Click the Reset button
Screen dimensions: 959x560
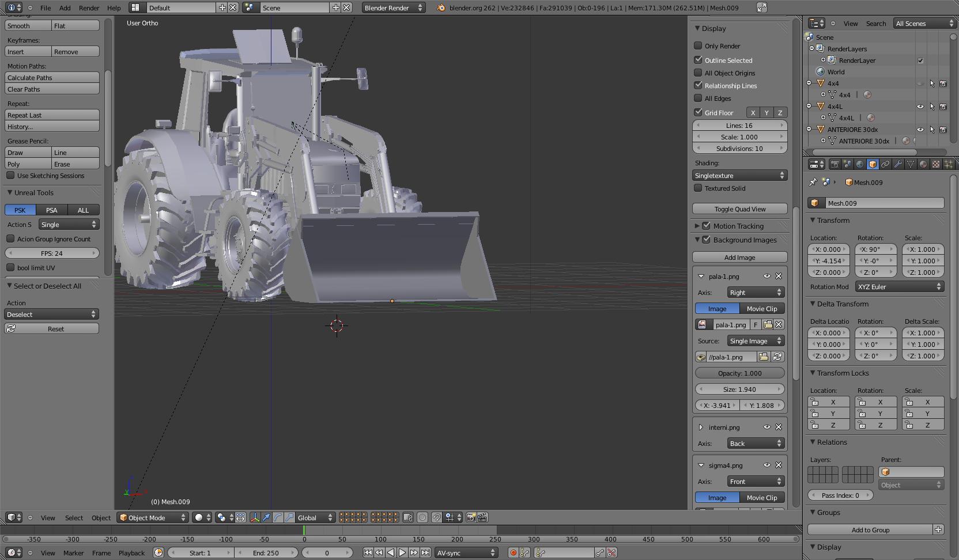coord(52,328)
